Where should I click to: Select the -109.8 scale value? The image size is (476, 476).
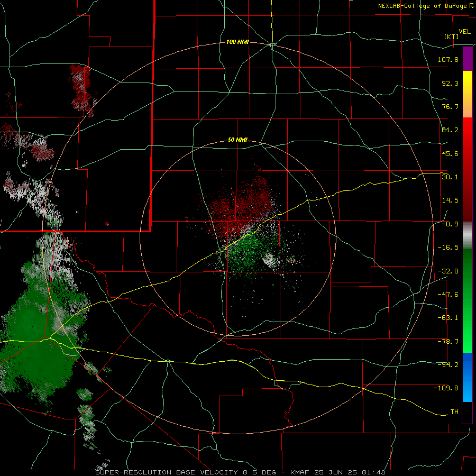[446, 388]
